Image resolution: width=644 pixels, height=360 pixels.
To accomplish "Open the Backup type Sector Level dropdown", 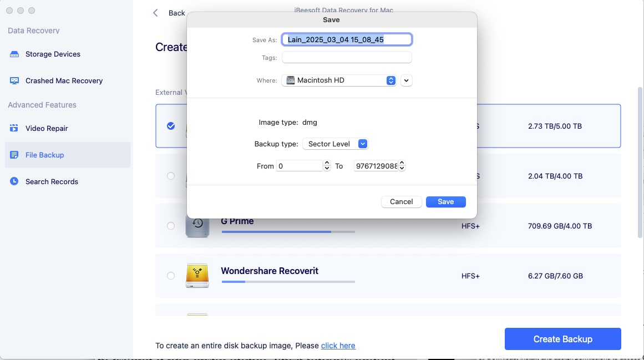I will tap(363, 143).
